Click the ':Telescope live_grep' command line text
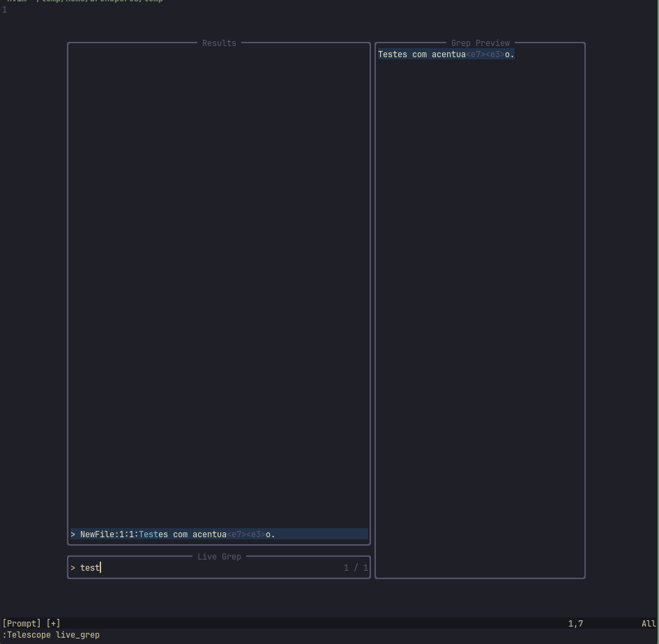The height and width of the screenshot is (644, 659). (50, 635)
